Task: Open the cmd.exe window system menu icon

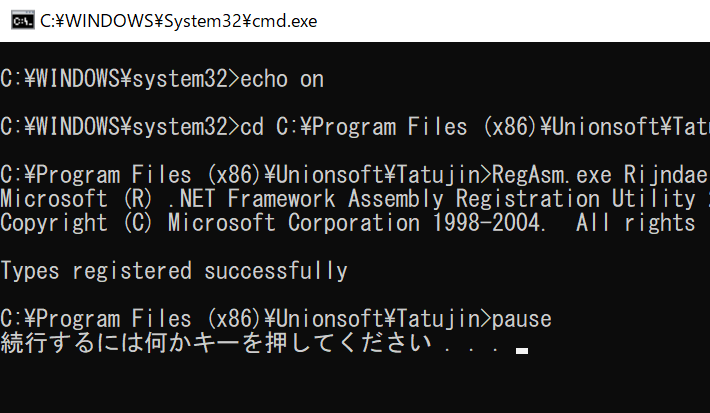Action: tap(23, 21)
